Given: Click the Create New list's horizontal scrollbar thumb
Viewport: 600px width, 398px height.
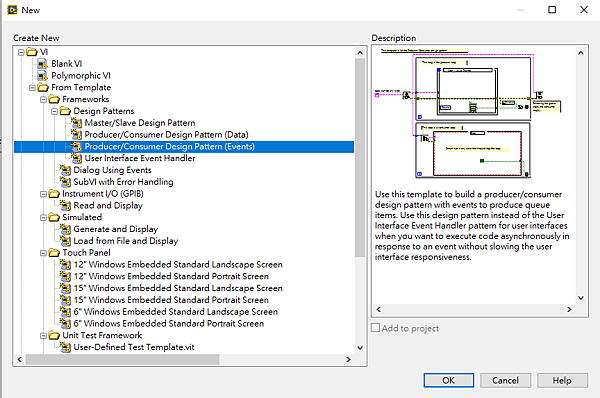Looking at the screenshot, I should [122, 359].
